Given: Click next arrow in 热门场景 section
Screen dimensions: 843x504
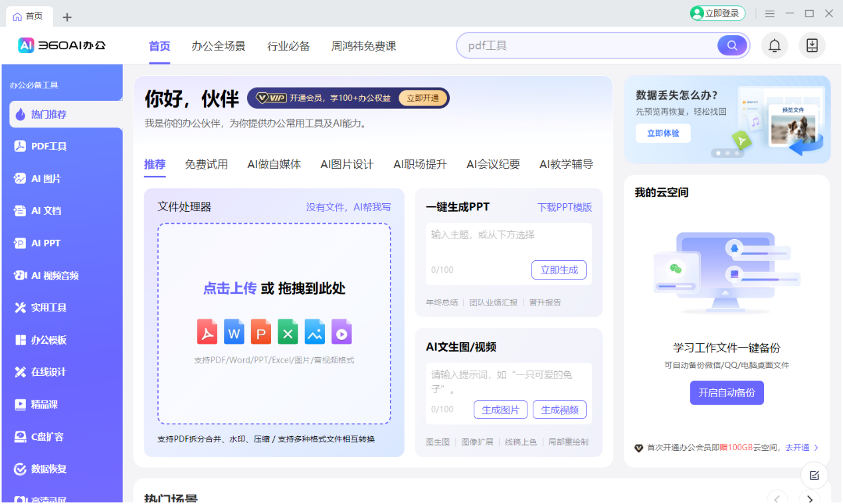Looking at the screenshot, I should coord(808,499).
